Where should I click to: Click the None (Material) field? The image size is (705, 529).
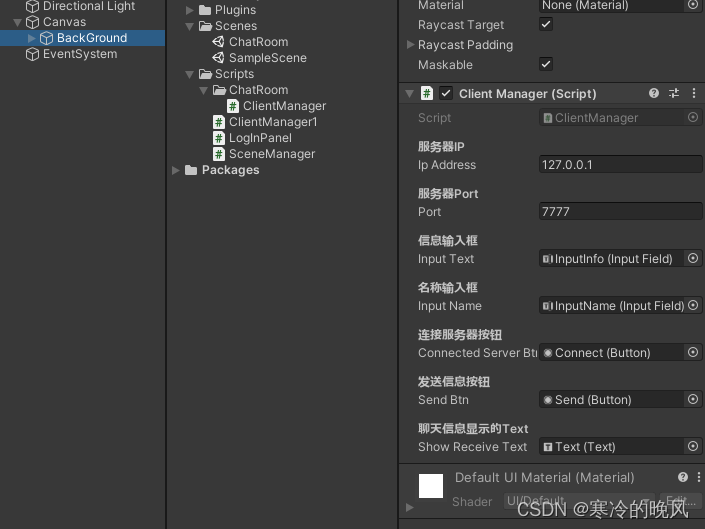[612, 5]
